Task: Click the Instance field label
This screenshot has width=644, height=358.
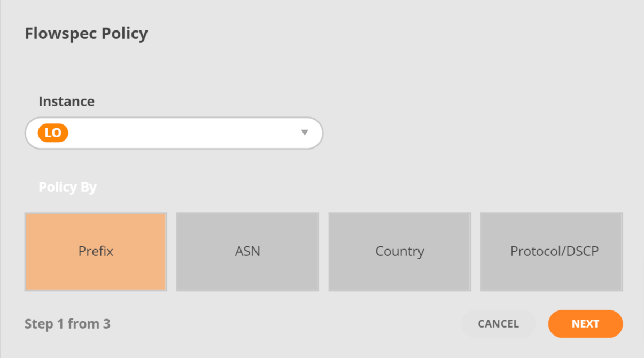Action: [66, 102]
